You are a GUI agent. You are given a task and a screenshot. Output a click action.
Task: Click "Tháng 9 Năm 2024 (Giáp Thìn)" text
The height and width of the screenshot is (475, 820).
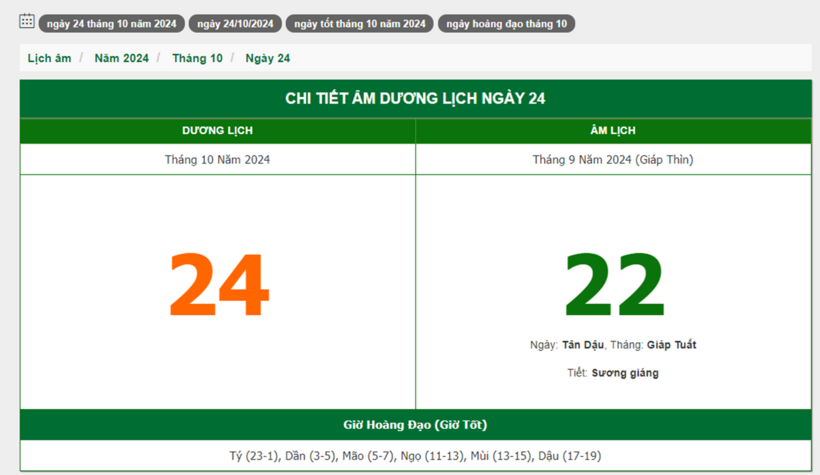pos(613,159)
